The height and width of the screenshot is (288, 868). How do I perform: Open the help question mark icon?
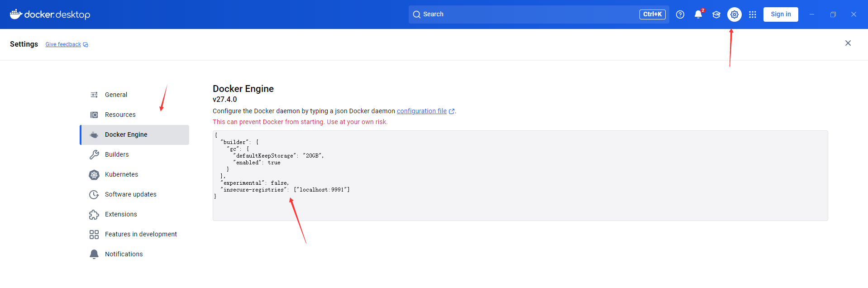(680, 14)
